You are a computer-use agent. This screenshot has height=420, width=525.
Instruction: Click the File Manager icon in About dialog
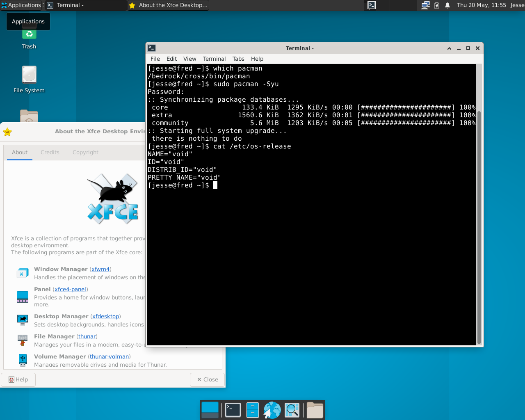23,340
